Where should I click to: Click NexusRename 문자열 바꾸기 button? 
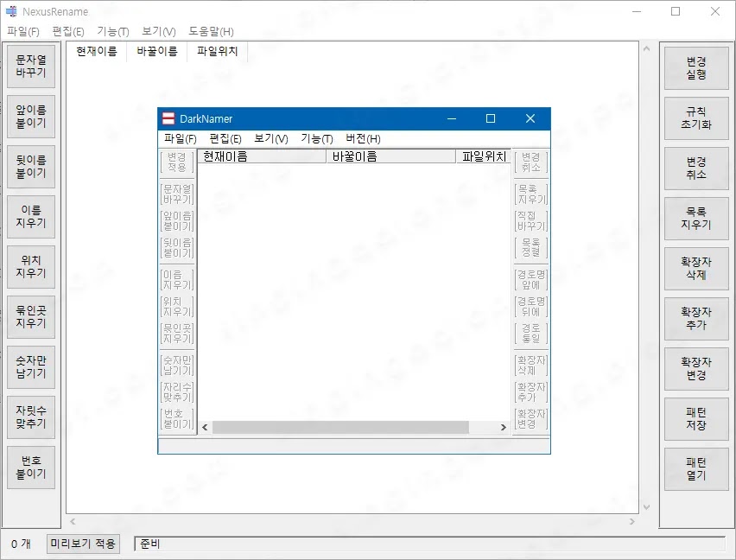pos(31,67)
